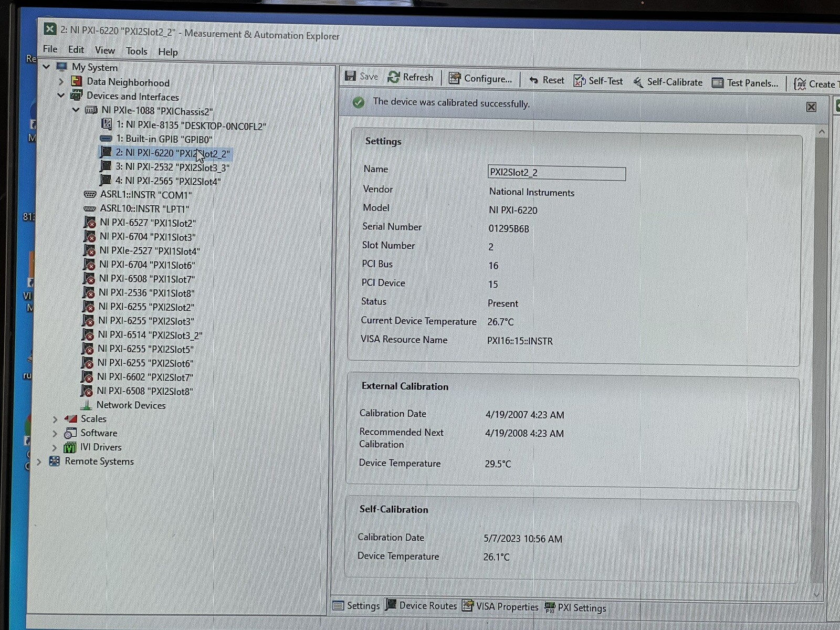Screen dimensions: 840x630
Task: Click the Create Task toolbar button
Action: (x=817, y=84)
